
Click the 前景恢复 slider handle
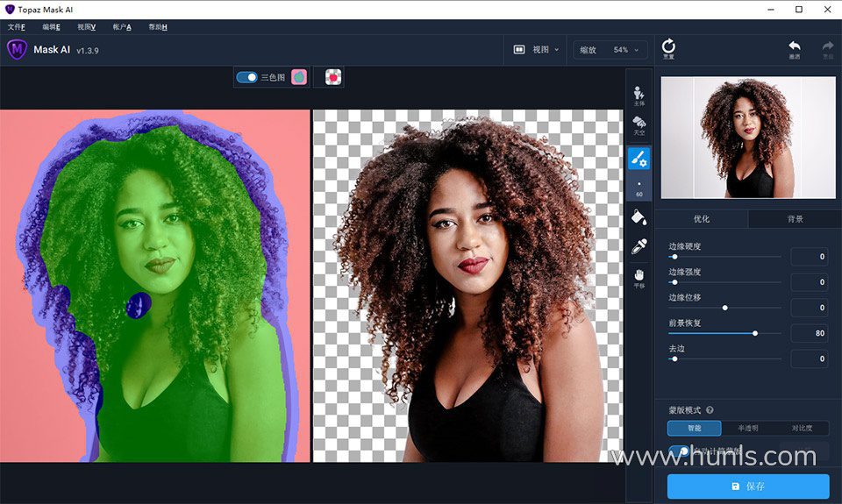coord(755,333)
